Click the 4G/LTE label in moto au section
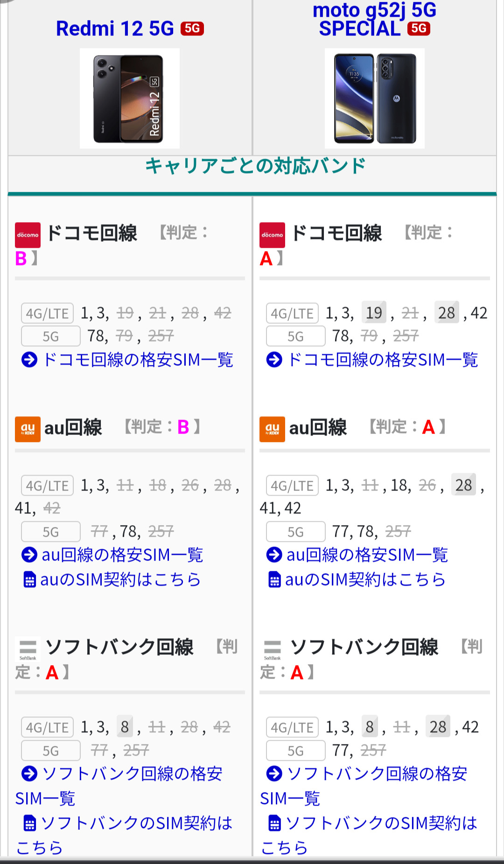The width and height of the screenshot is (504, 864). 292,485
